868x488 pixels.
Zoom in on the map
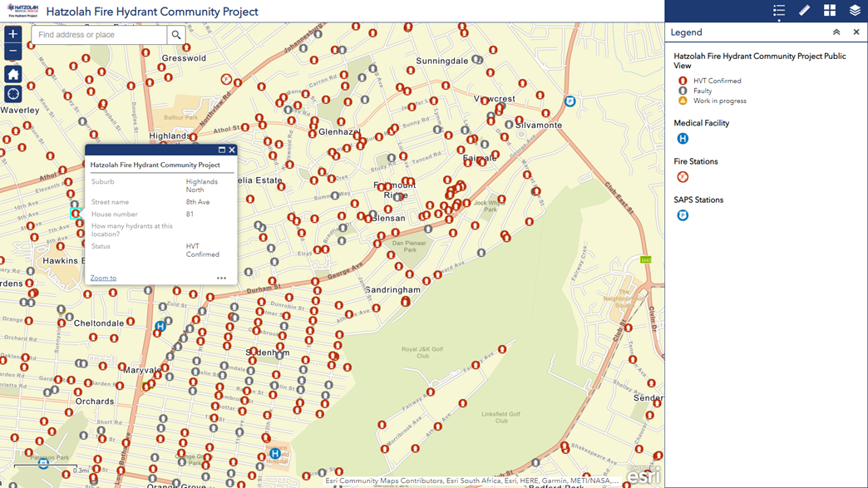pyautogui.click(x=12, y=34)
